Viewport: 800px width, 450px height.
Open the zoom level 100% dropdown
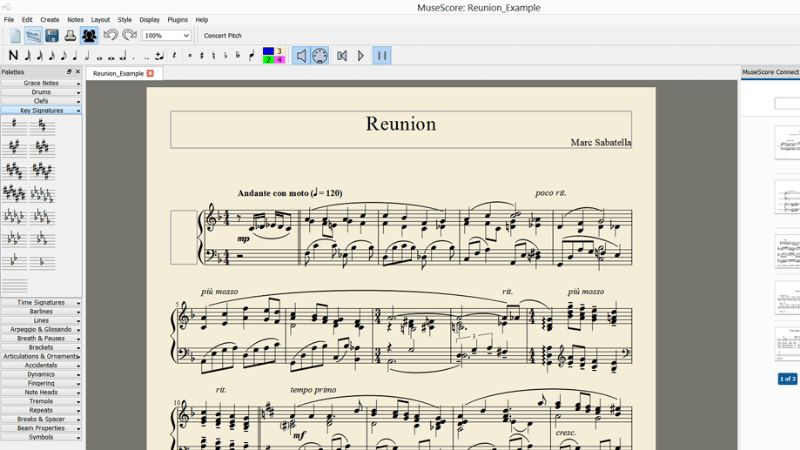167,36
